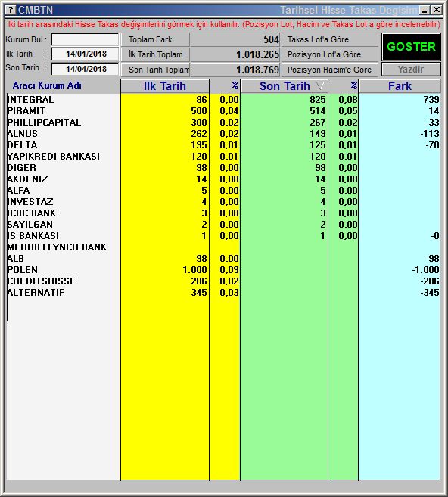Select the DELTA row name
448x497 pixels.
coord(22,145)
